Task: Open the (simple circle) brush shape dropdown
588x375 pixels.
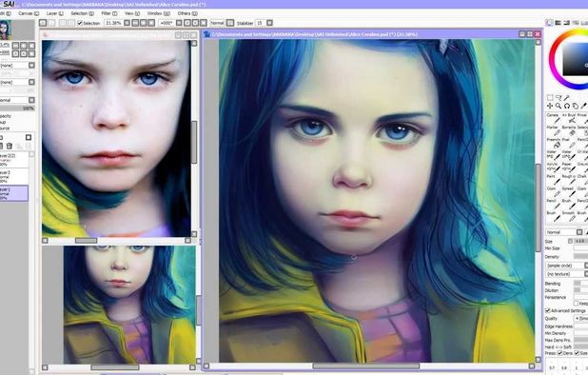Action: click(x=567, y=266)
